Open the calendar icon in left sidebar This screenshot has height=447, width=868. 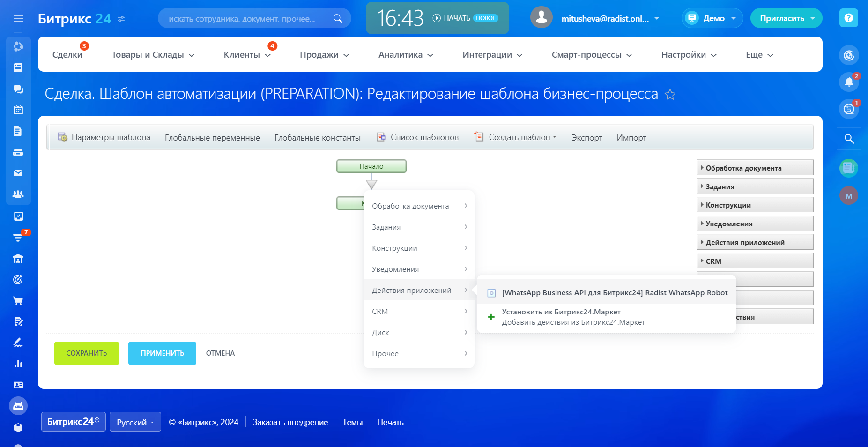(x=18, y=110)
